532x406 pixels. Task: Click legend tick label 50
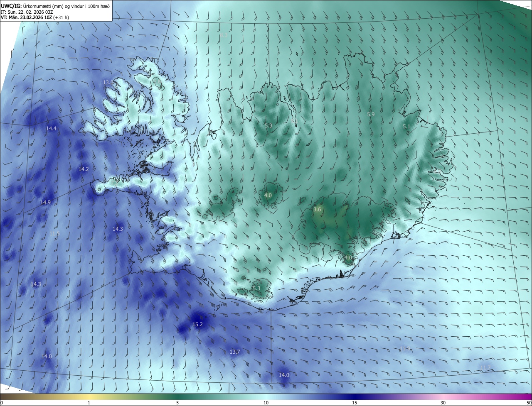pos(529,403)
